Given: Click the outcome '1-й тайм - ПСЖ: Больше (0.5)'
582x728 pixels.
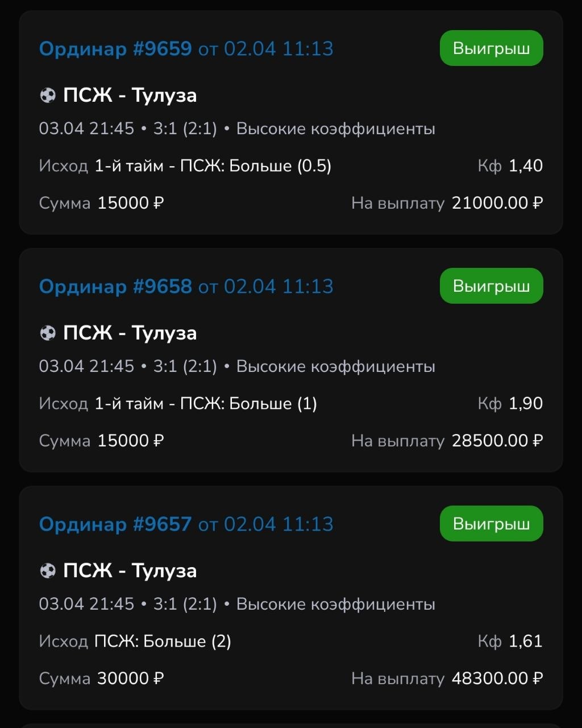Looking at the screenshot, I should [x=213, y=166].
